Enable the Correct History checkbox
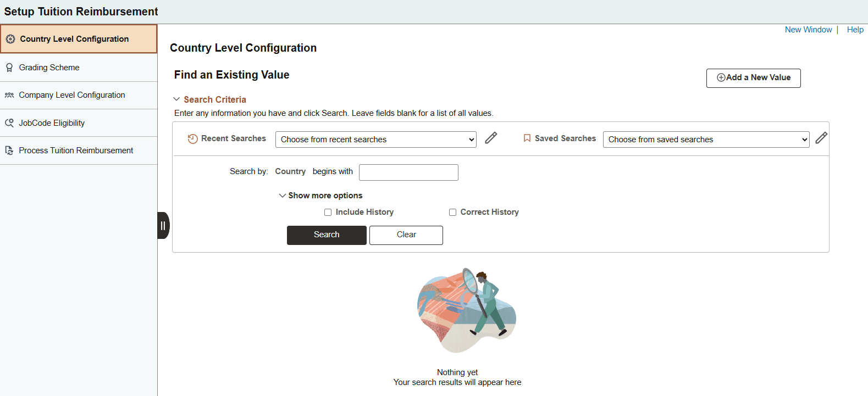Image resolution: width=868 pixels, height=396 pixels. point(452,212)
